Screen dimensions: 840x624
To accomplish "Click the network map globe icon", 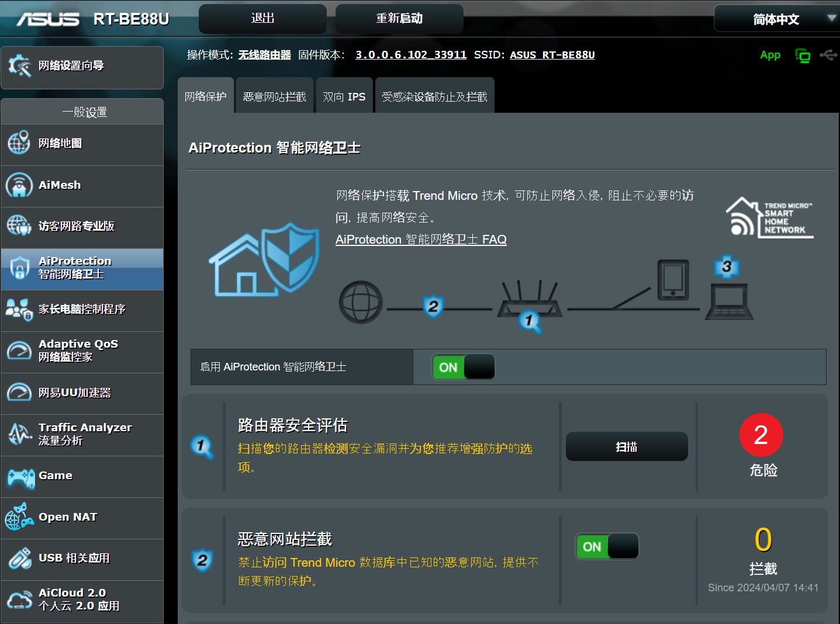I will click(19, 143).
